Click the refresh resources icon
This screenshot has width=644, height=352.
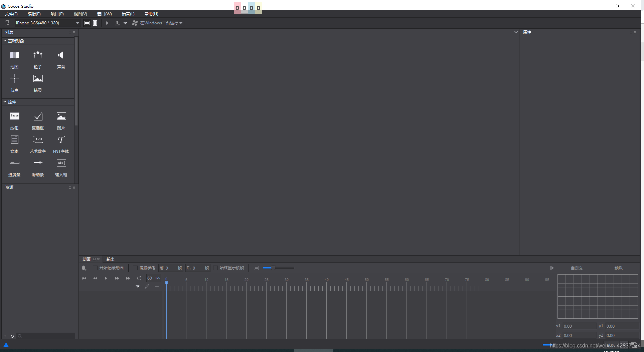click(x=12, y=336)
